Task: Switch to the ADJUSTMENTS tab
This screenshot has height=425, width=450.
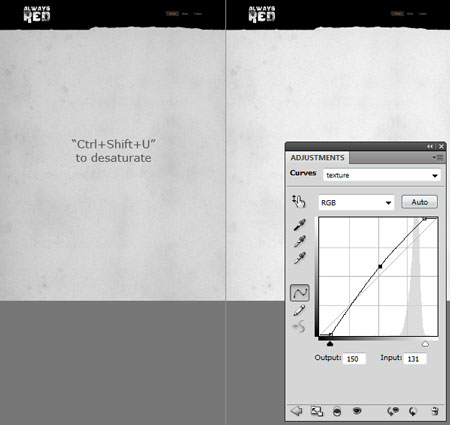Action: point(317,158)
